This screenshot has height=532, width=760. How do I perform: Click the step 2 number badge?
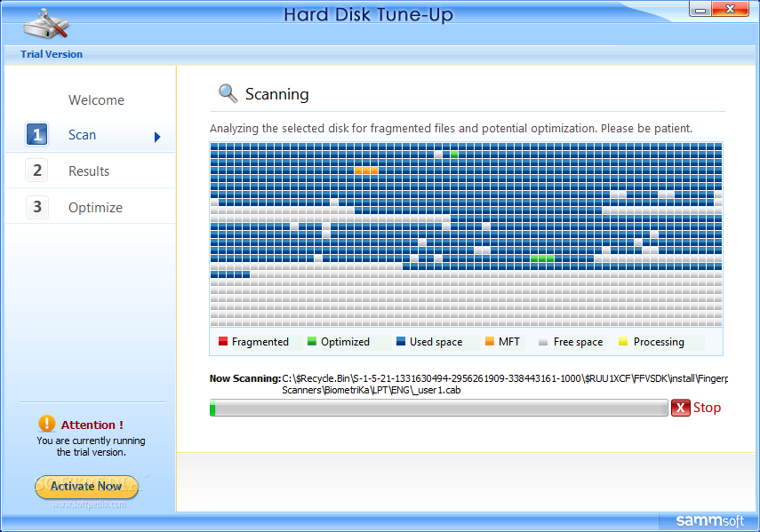coord(36,171)
